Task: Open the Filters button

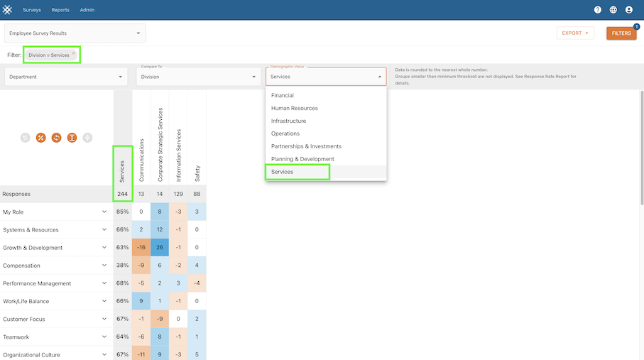Action: tap(621, 33)
